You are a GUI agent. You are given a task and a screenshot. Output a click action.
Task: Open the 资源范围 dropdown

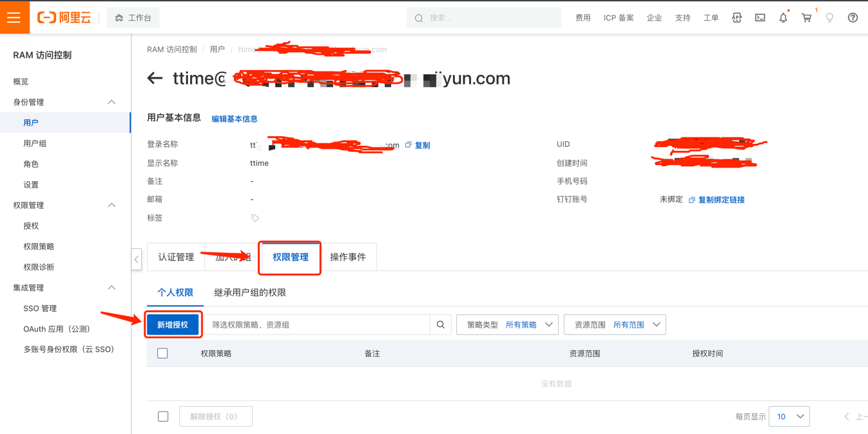click(615, 325)
